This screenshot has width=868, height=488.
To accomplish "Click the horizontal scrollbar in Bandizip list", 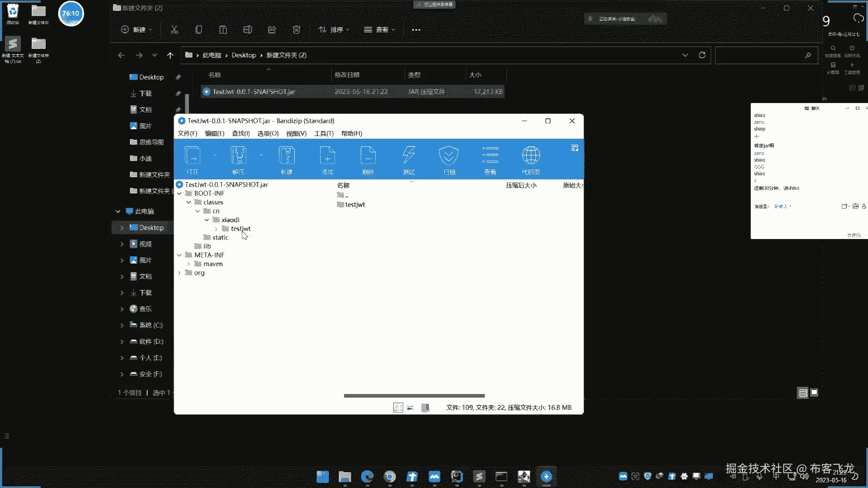I will coord(414,396).
